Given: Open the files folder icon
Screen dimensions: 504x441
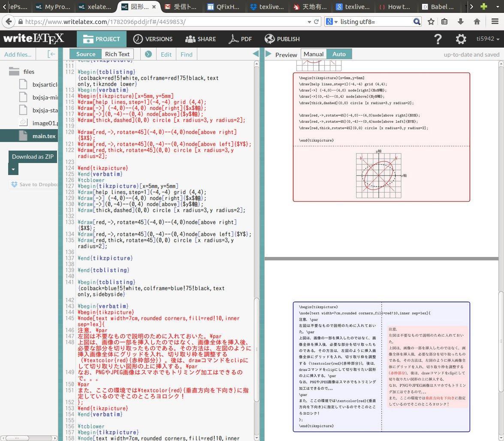Looking at the screenshot, I should 14,71.
